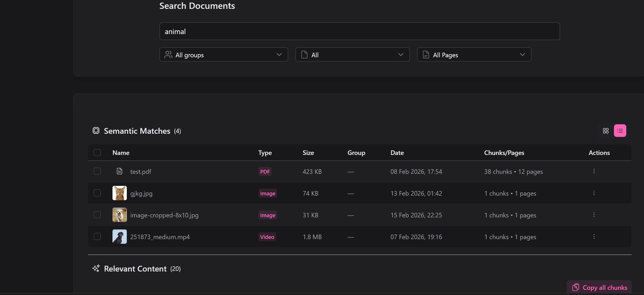This screenshot has height=295, width=644.
Task: Click the cat thumbnail for gjkg.jpg
Action: click(x=120, y=193)
